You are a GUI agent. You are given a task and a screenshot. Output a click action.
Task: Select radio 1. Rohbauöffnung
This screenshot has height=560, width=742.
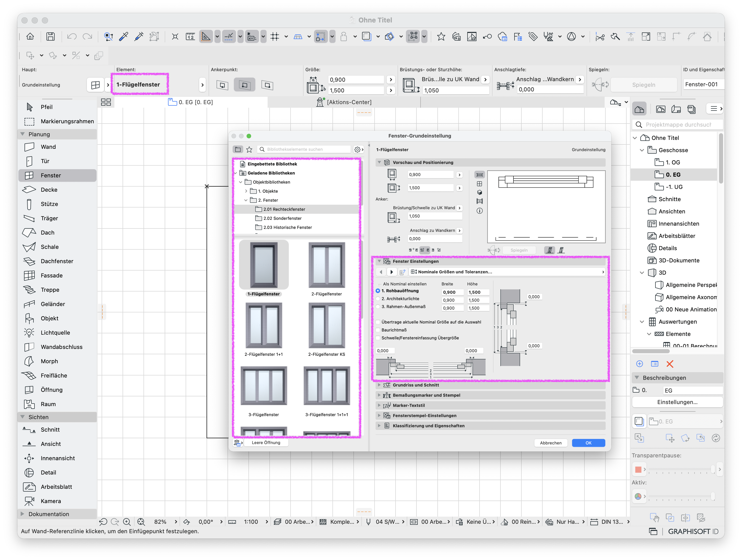[378, 291]
